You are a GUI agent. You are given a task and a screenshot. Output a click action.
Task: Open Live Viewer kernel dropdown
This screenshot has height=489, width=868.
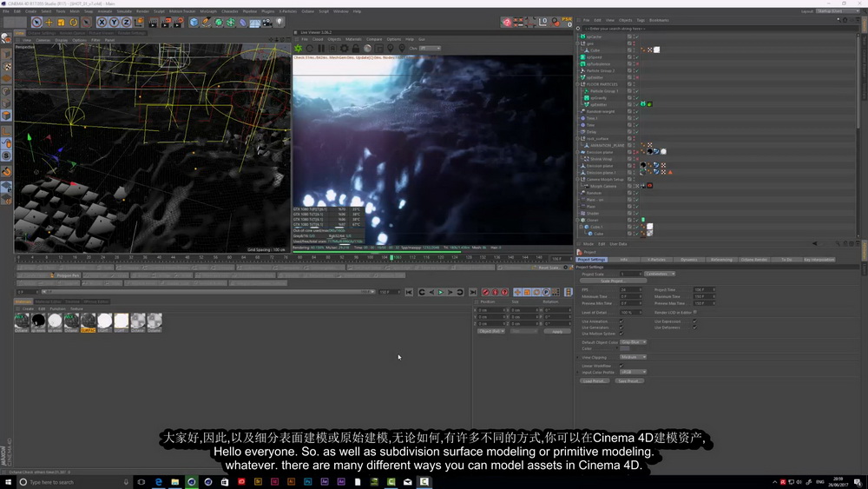tap(431, 48)
